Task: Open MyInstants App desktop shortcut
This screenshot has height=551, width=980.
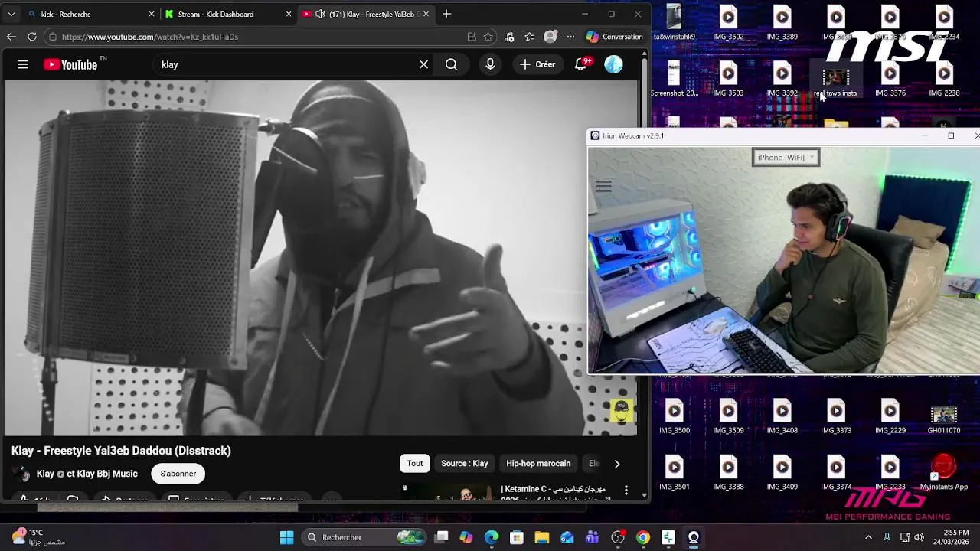Action: click(x=944, y=472)
